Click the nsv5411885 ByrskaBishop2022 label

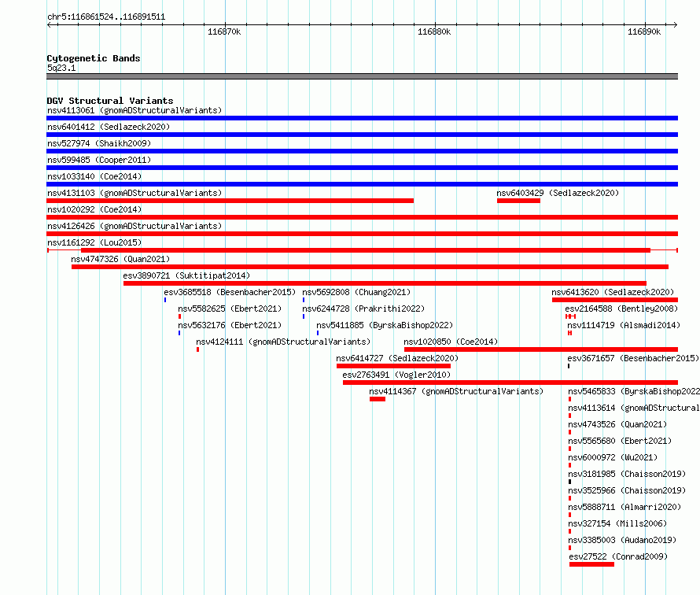click(x=385, y=325)
